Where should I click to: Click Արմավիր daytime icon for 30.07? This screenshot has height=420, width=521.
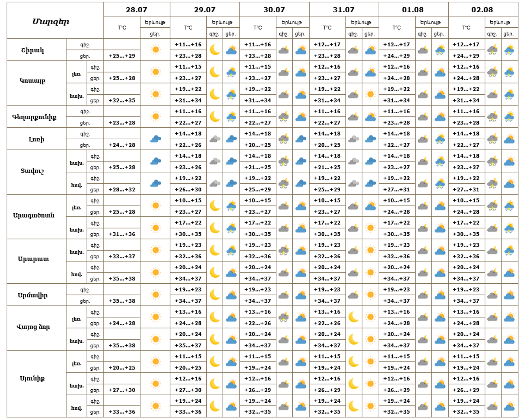301,295
